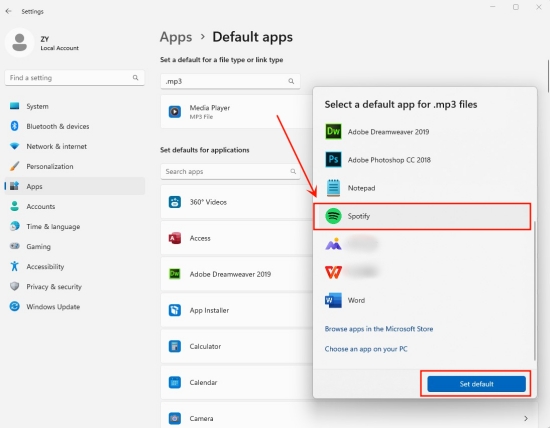Click Choose an app on your PC link
Screen dimensions: 550x428
click(x=366, y=349)
